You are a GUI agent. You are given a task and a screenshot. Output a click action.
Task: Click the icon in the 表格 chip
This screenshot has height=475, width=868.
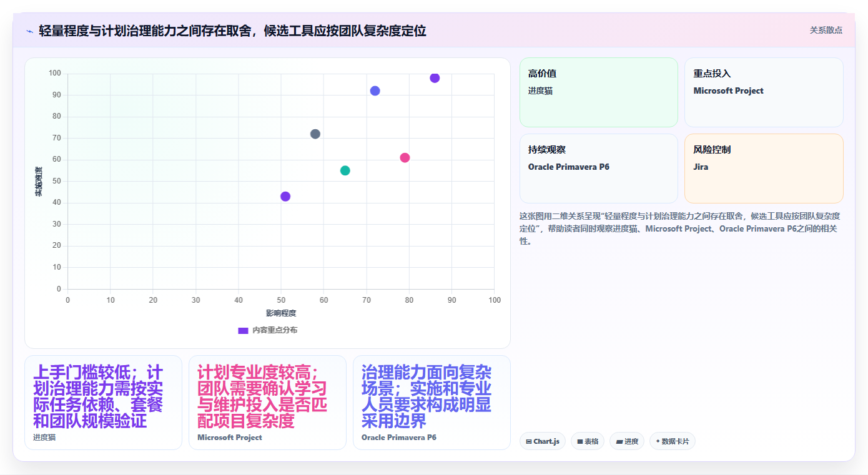point(580,441)
